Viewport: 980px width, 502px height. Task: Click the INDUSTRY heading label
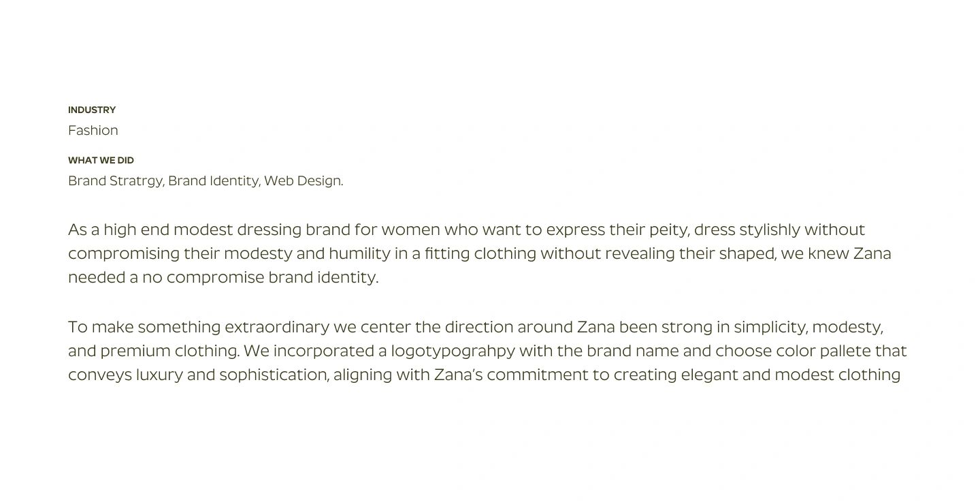tap(92, 110)
